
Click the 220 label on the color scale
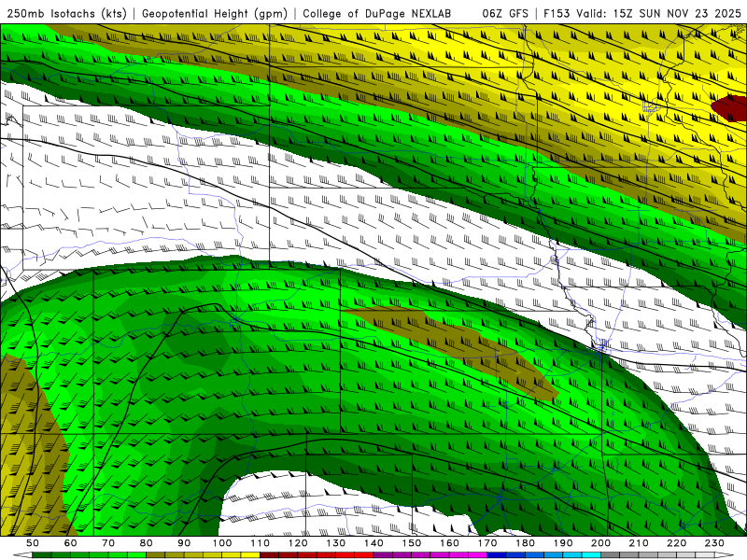click(676, 543)
